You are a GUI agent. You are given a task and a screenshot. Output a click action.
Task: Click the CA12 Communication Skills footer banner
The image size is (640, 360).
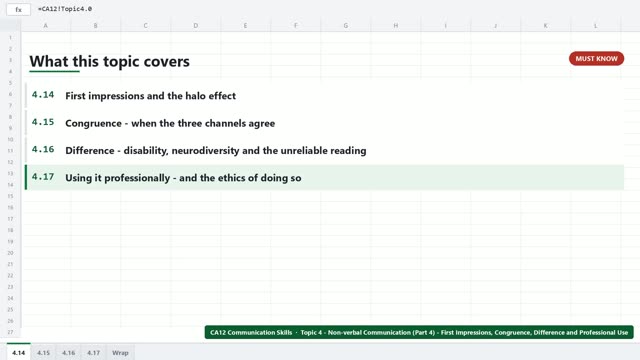(419, 332)
